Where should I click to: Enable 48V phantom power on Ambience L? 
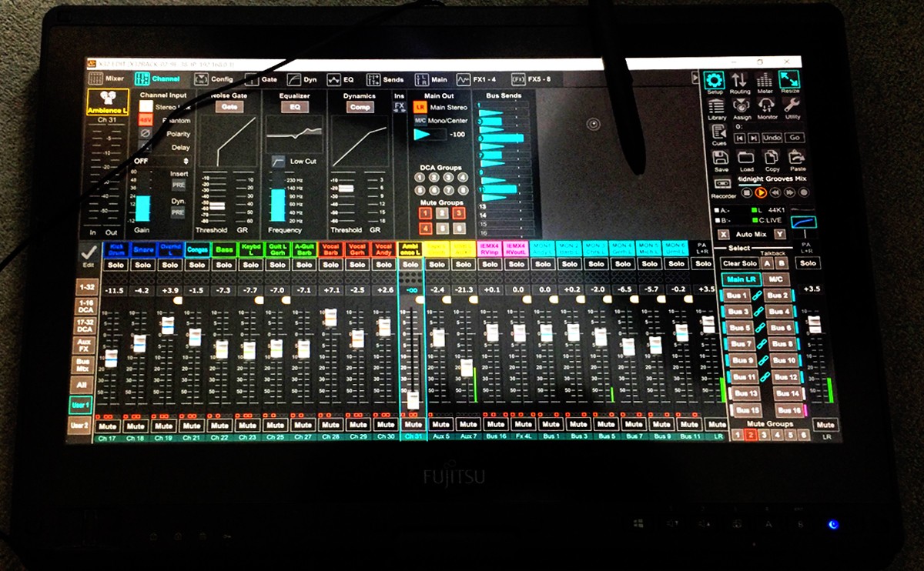click(x=145, y=119)
